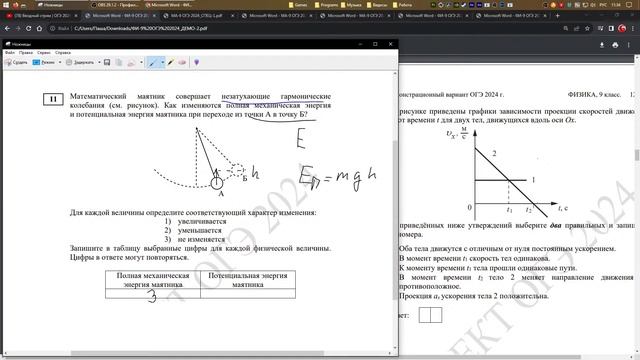Viewport: 640px width, 360px height.
Task: Click the OBS taskbar button
Action: 115,5
